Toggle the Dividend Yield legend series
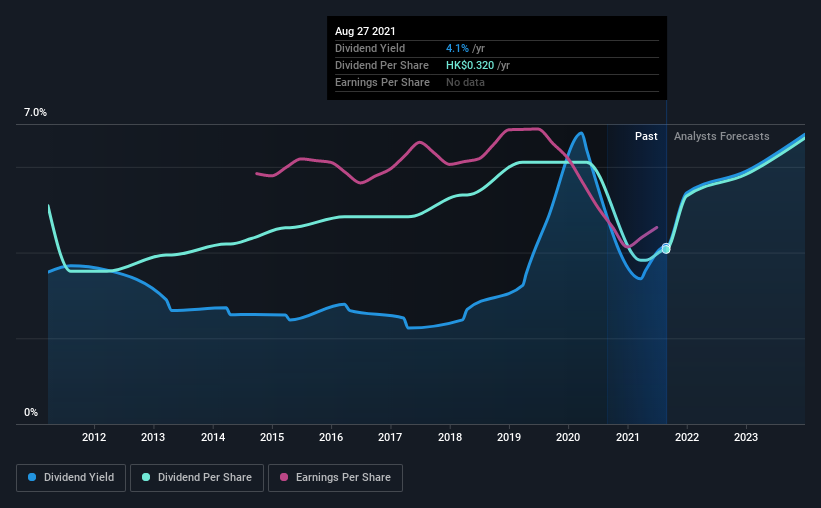This screenshot has height=508, width=821. click(x=70, y=478)
